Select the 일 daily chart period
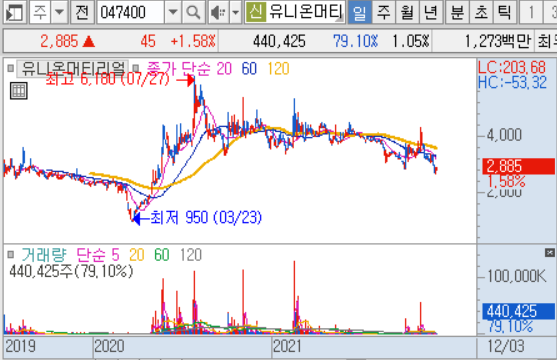This screenshot has width=557, height=360. pyautogui.click(x=359, y=12)
